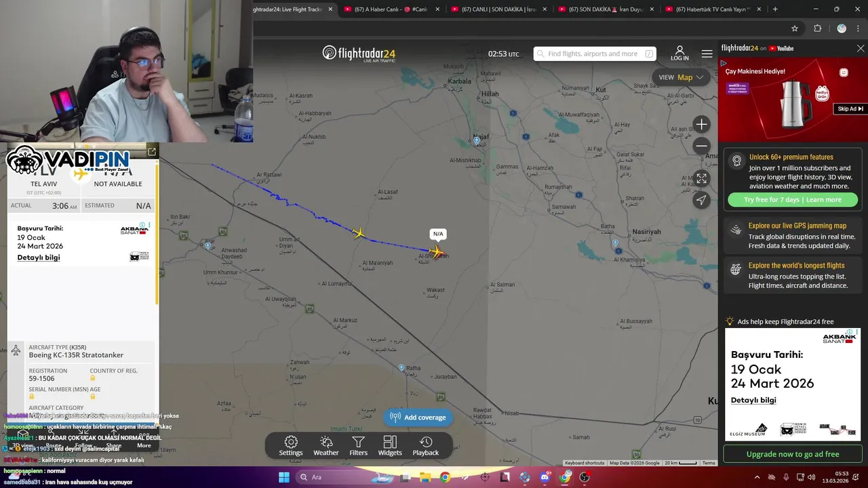868x488 pixels.
Task: Close the A Haber Canlı tab
Action: (437, 9)
